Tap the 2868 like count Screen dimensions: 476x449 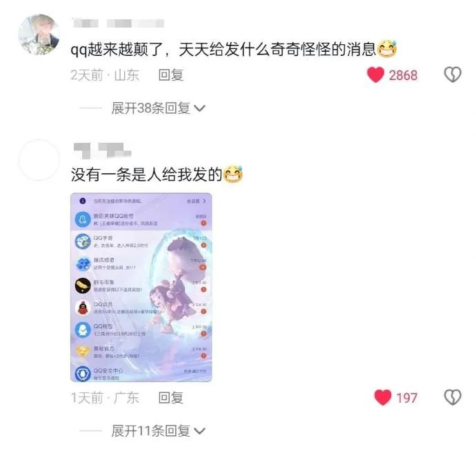pos(403,75)
